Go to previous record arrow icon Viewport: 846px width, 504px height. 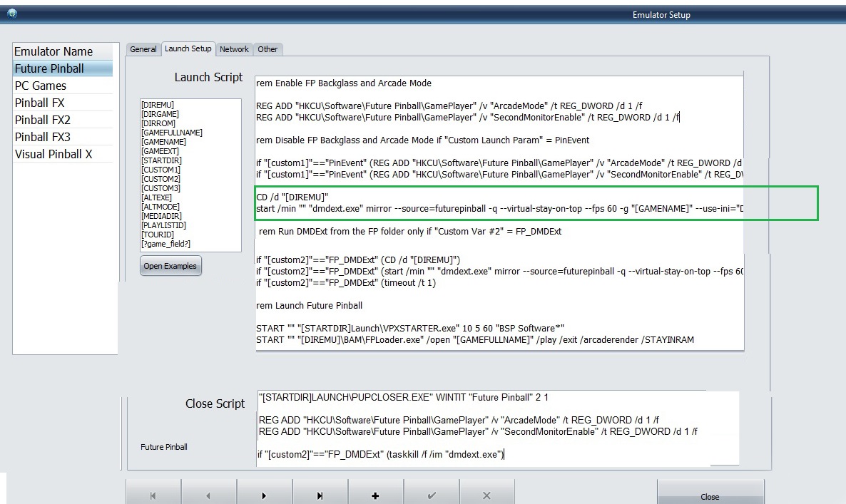[208, 495]
